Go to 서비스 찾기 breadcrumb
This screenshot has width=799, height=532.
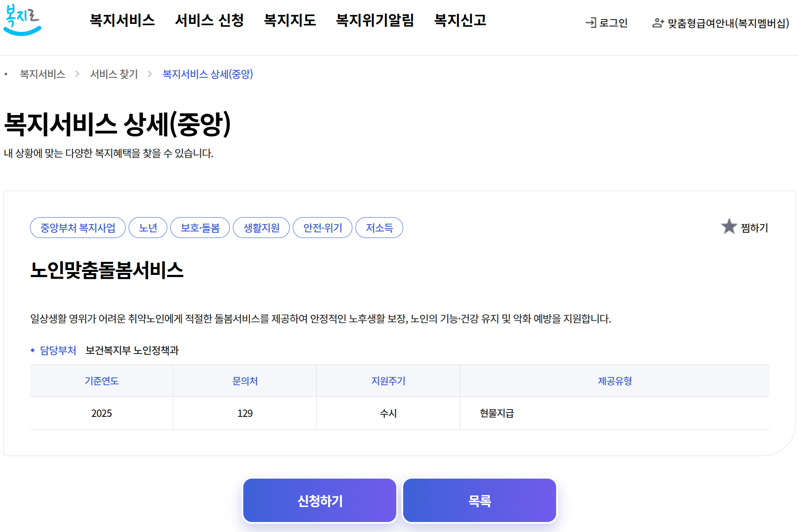[x=114, y=74]
